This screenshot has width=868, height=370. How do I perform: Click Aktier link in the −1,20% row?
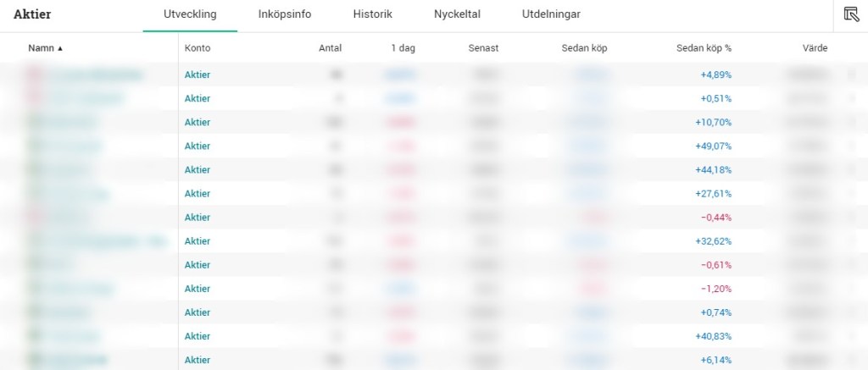[x=198, y=289]
